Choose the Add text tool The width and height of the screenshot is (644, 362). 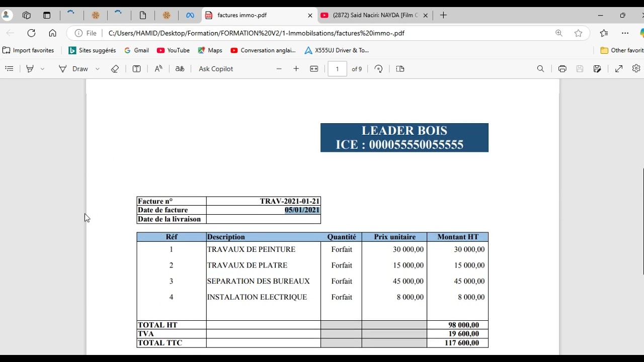(x=136, y=69)
